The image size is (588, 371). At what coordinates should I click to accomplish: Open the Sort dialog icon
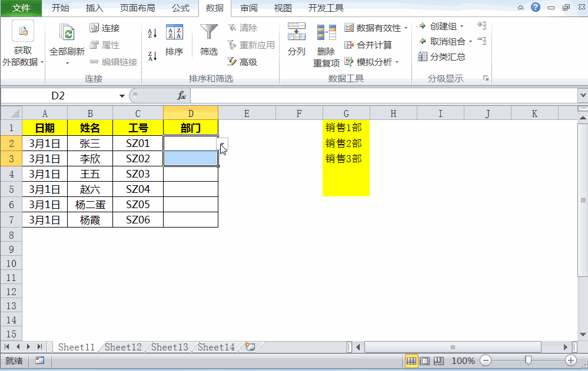coord(174,33)
